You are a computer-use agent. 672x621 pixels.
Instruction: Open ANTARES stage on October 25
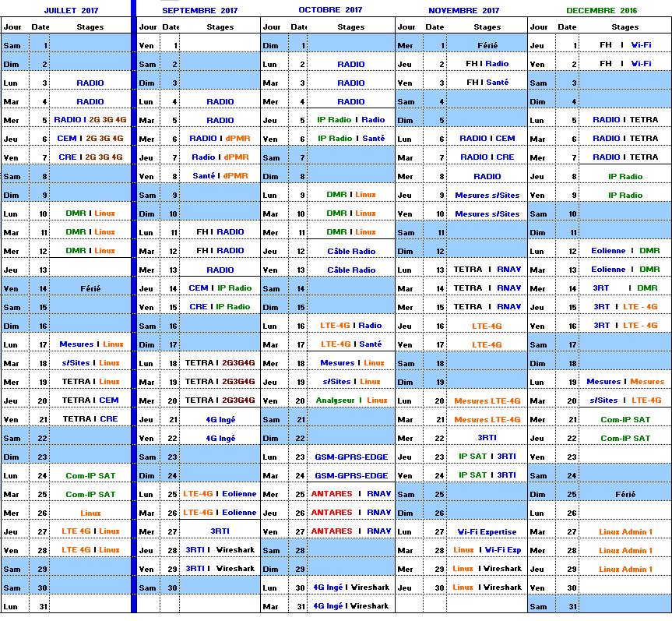tap(332, 494)
